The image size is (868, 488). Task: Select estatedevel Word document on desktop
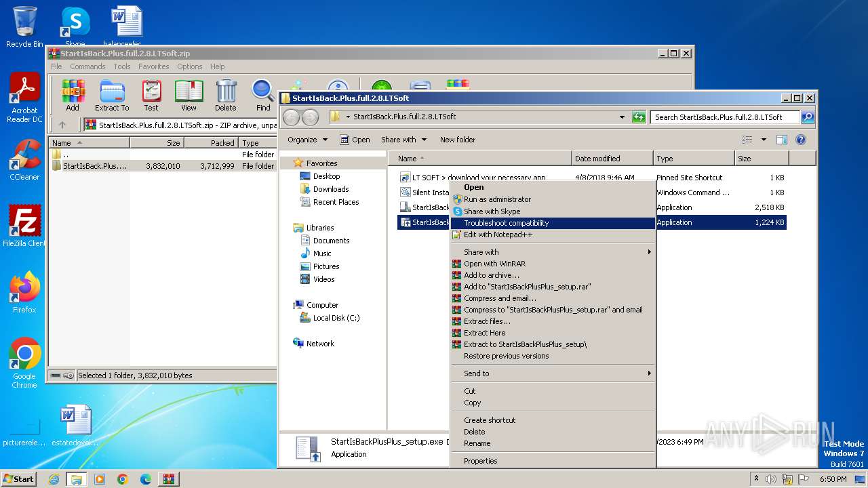(75, 426)
